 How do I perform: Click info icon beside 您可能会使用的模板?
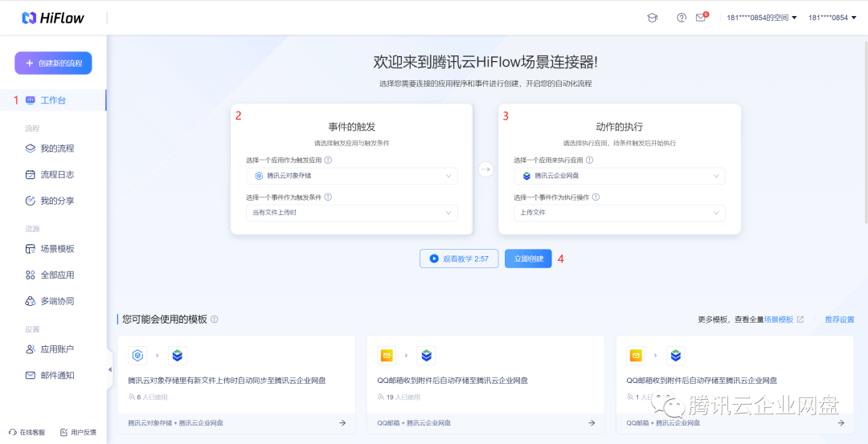click(215, 319)
